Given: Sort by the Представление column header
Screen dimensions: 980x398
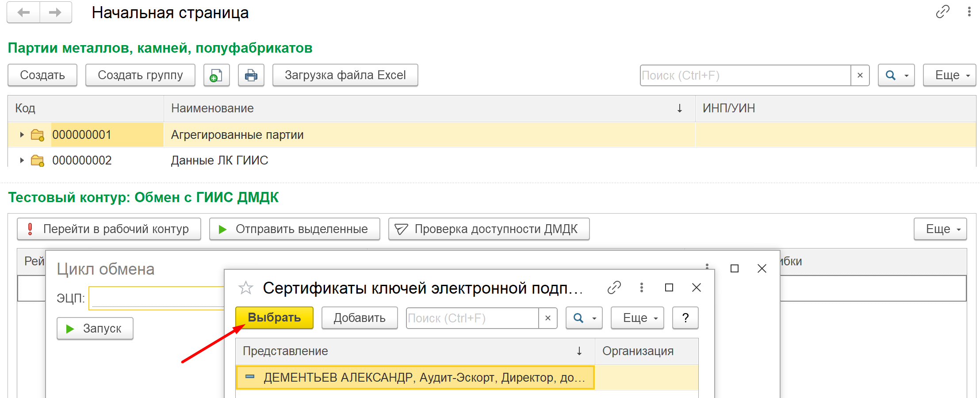Looking at the screenshot, I should [415, 351].
